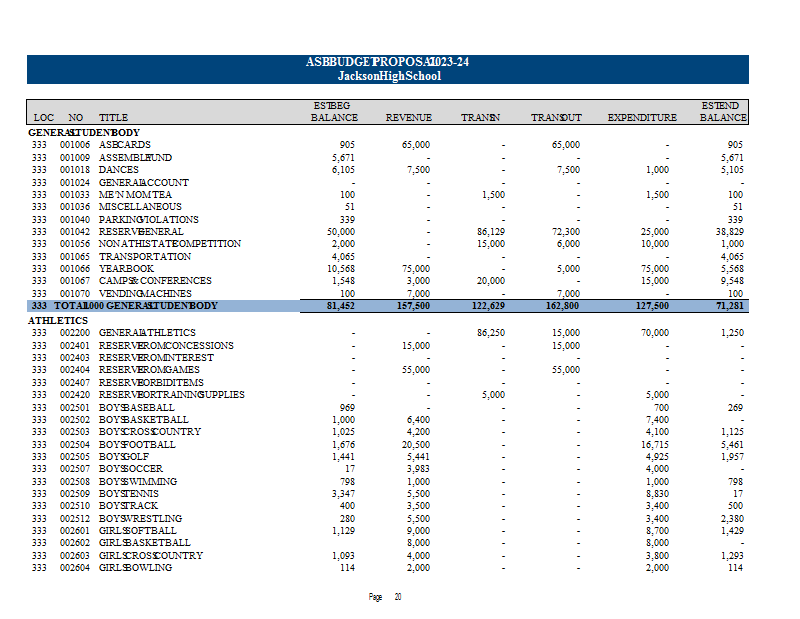Image resolution: width=800 pixels, height=619 pixels.
Task: Select CAMPS & CONFERENCES row title
Action: coord(155,281)
